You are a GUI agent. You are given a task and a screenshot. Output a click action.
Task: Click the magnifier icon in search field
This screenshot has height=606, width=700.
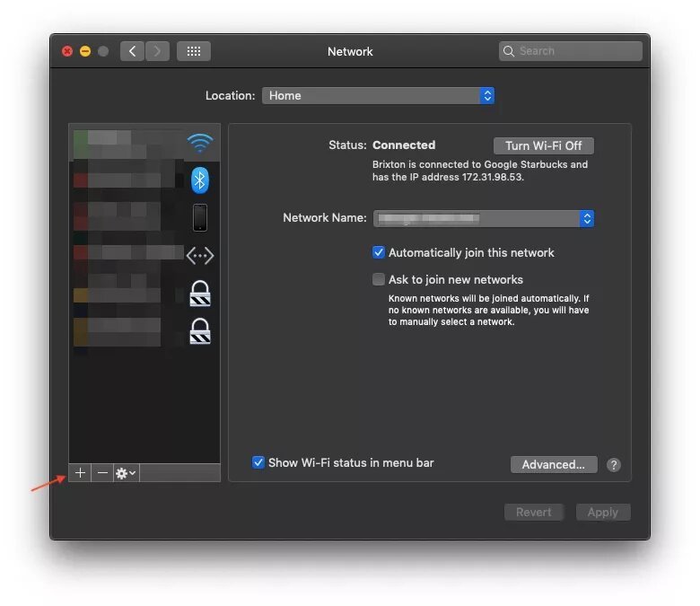coord(509,51)
